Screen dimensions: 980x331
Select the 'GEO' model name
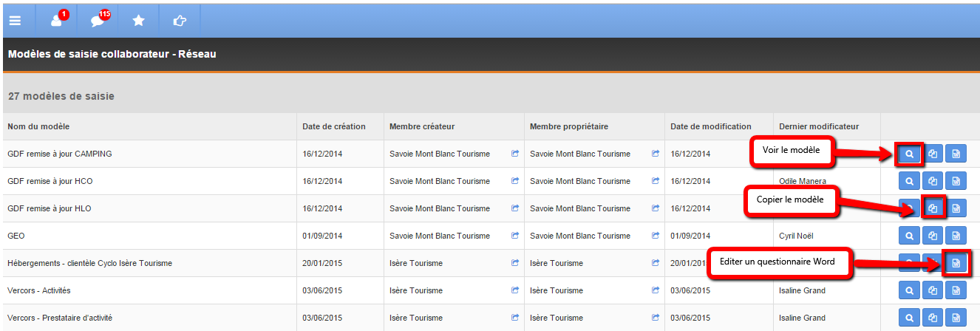16,236
